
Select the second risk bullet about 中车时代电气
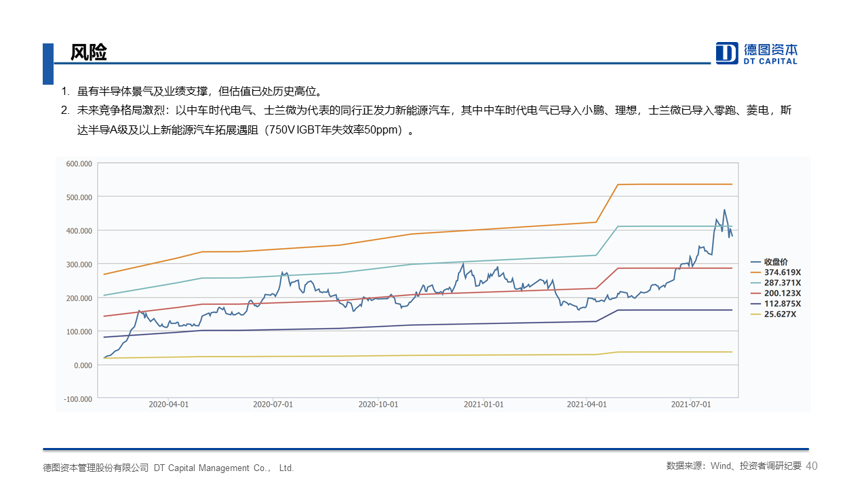426,120
